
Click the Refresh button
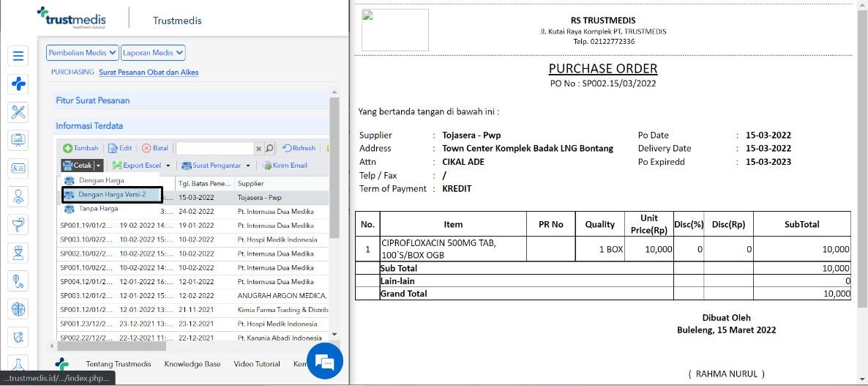click(299, 149)
